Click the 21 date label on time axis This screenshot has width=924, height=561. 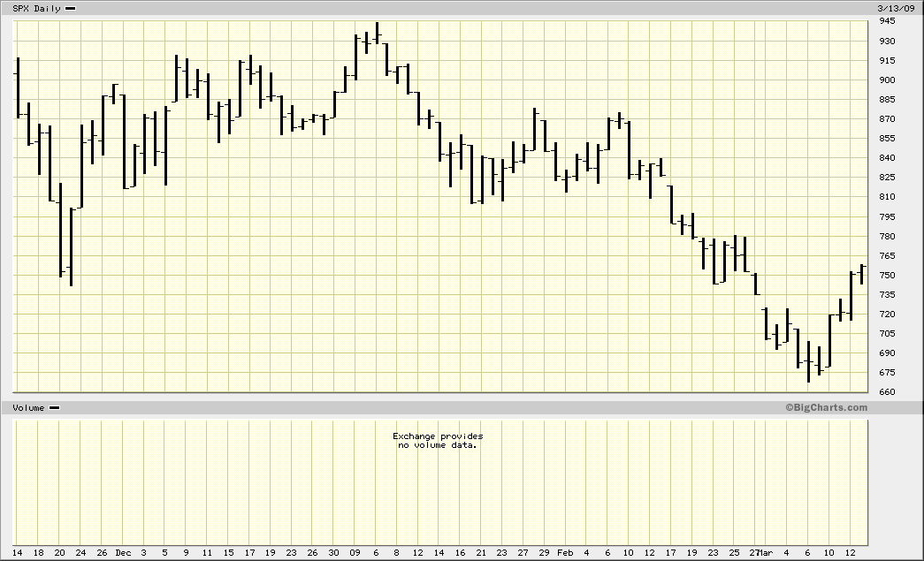480,553
